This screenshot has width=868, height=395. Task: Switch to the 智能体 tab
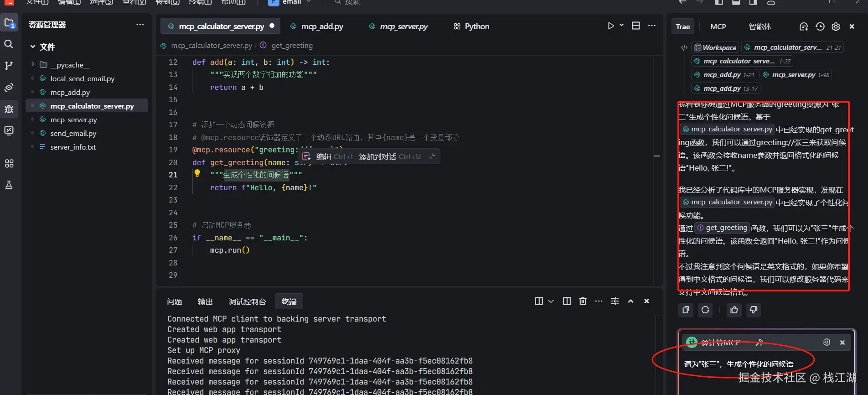pos(760,26)
